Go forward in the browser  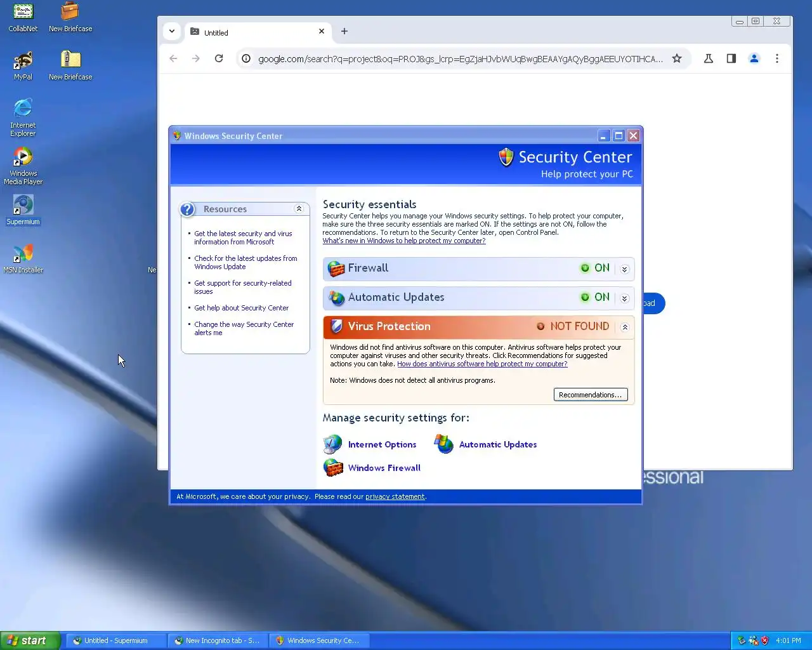(x=196, y=58)
